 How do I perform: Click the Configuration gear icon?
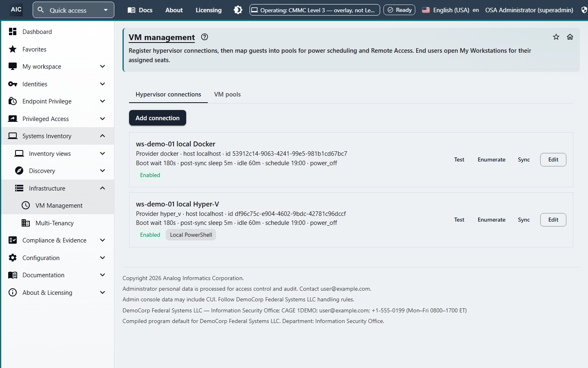click(13, 258)
